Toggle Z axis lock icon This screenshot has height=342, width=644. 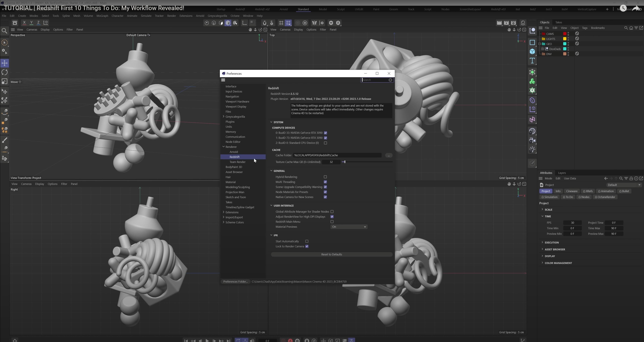(x=38, y=23)
